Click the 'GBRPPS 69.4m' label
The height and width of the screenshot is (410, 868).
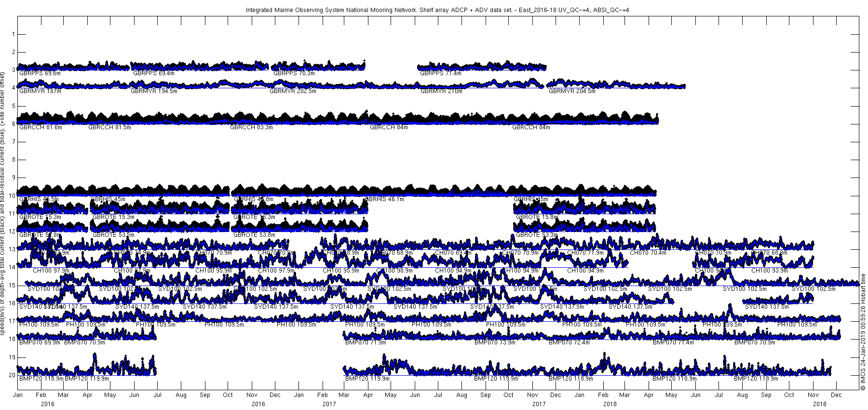click(153, 73)
